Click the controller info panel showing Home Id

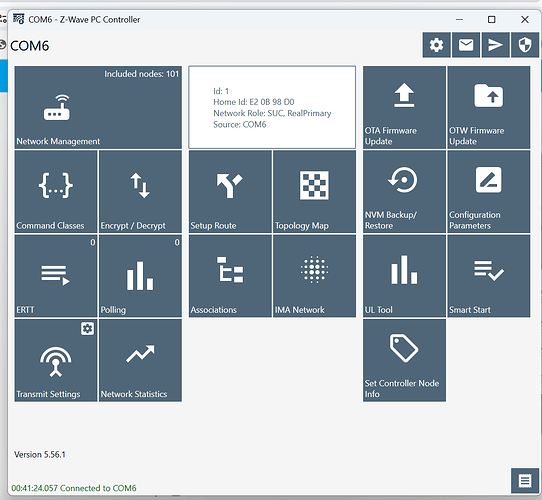coord(272,107)
